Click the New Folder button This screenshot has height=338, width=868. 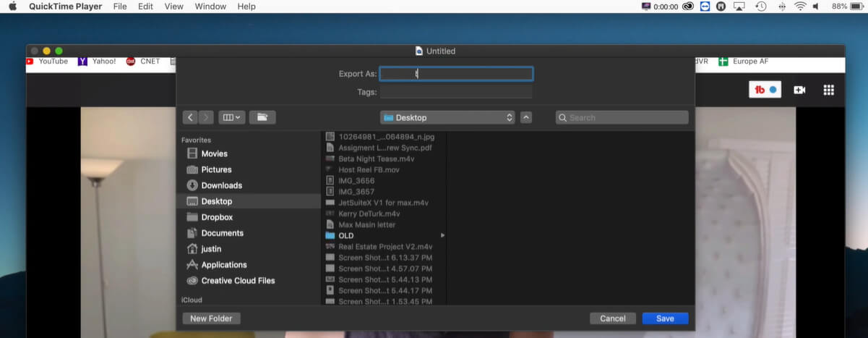[x=211, y=318]
